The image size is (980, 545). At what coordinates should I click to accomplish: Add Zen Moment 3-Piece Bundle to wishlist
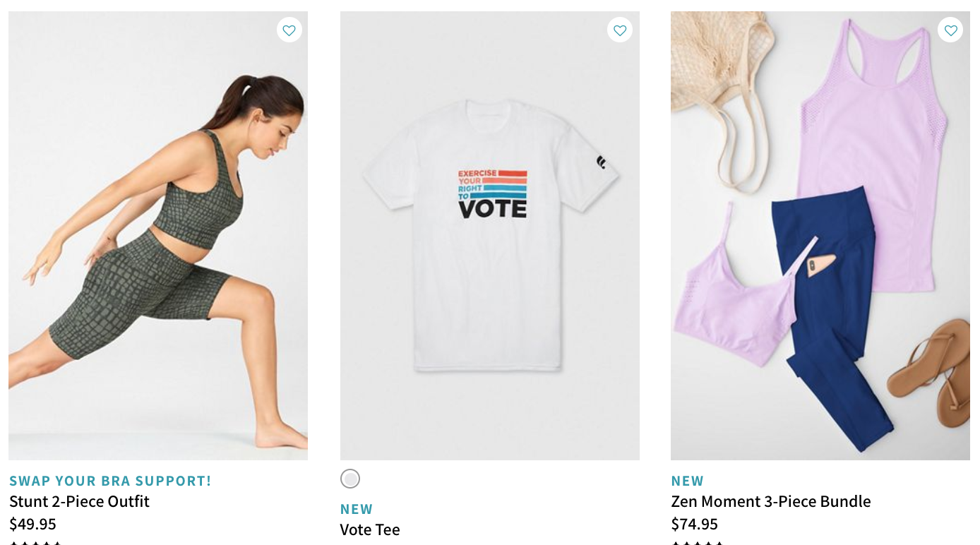pyautogui.click(x=950, y=30)
